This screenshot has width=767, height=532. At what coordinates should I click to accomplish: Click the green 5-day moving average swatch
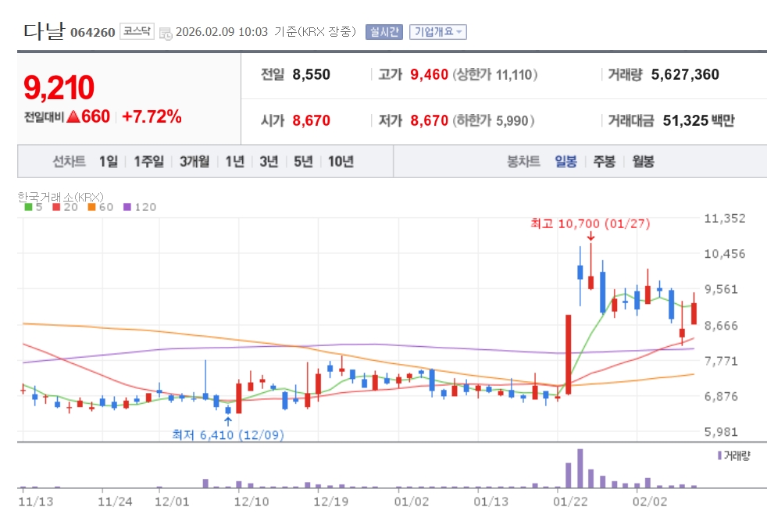pos(28,207)
